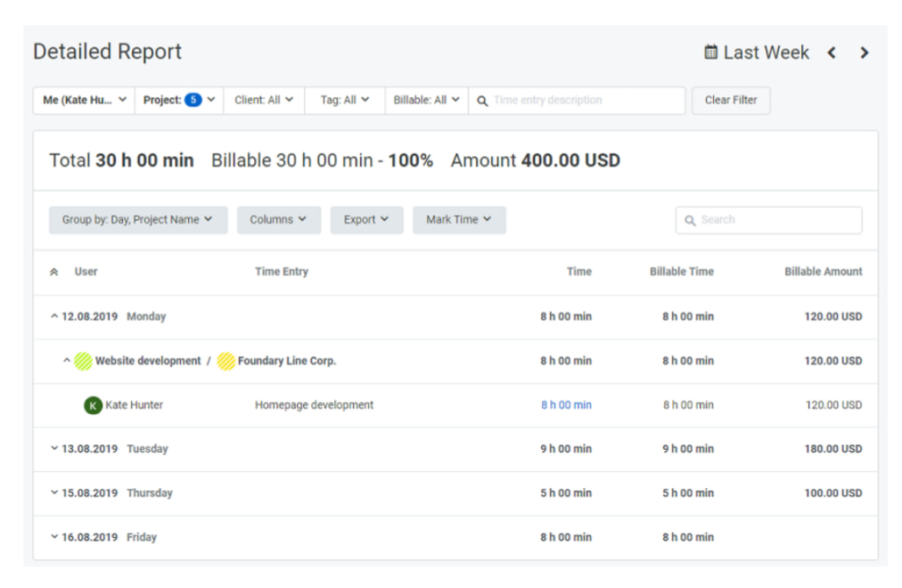Click Kate Hunter's green avatar icon

tap(93, 404)
